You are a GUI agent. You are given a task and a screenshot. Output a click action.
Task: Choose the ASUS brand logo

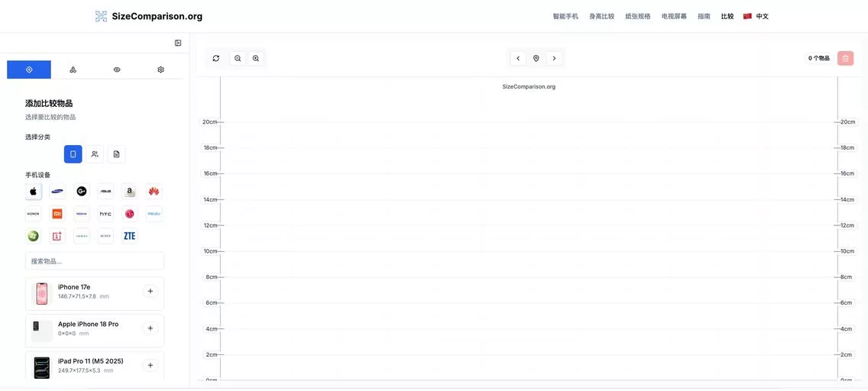105,192
